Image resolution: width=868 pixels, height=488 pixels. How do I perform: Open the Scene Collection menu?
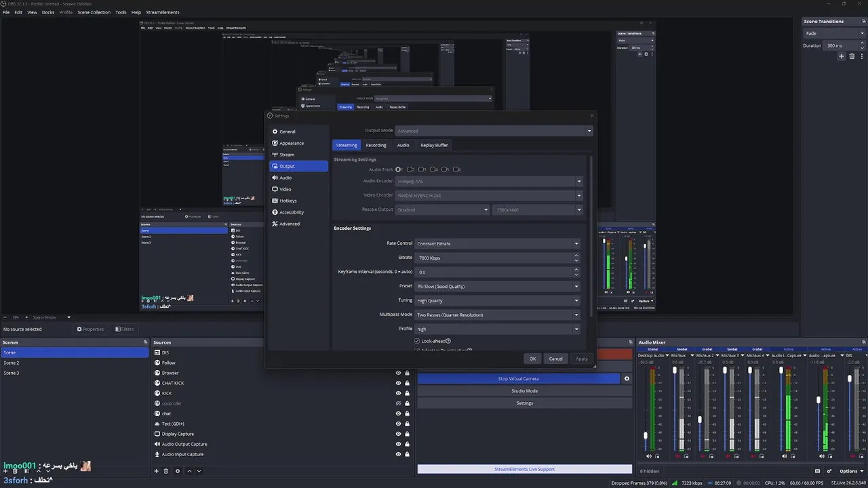click(94, 12)
